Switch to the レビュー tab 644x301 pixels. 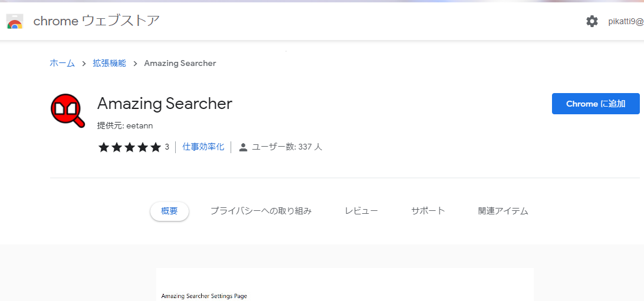(x=362, y=211)
